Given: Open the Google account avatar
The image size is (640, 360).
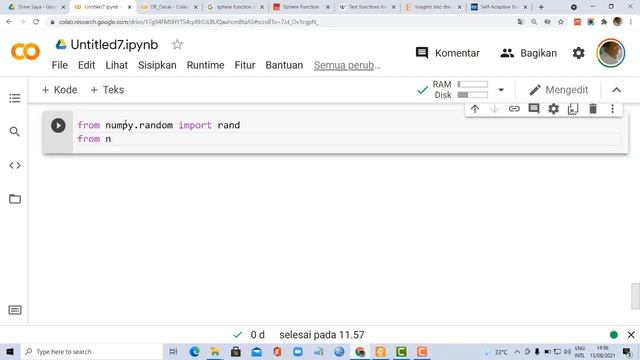Looking at the screenshot, I should point(611,53).
